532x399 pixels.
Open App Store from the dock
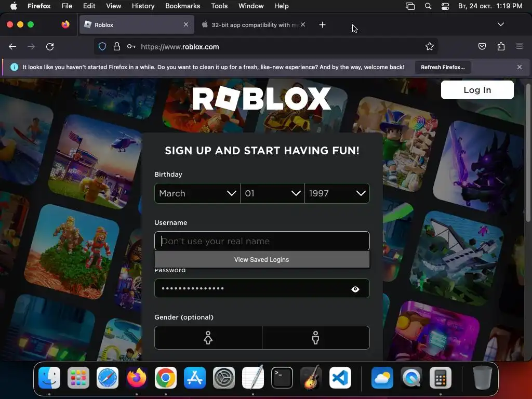point(195,378)
